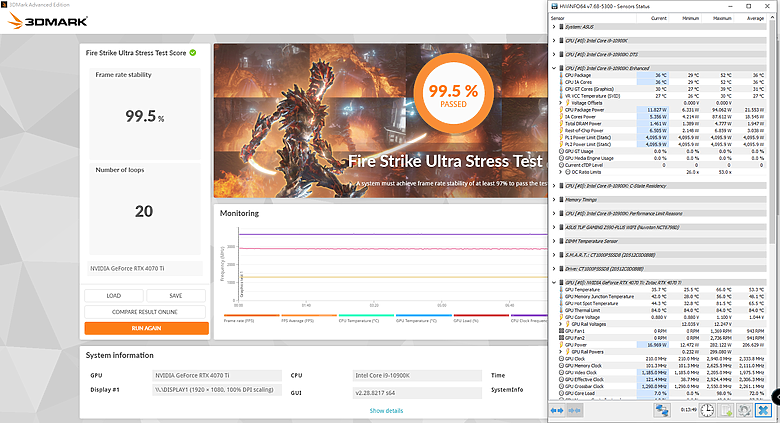Expand Intel Core i9-10900K DTS group
Screen dimensions: 780x423
[x=554, y=55]
